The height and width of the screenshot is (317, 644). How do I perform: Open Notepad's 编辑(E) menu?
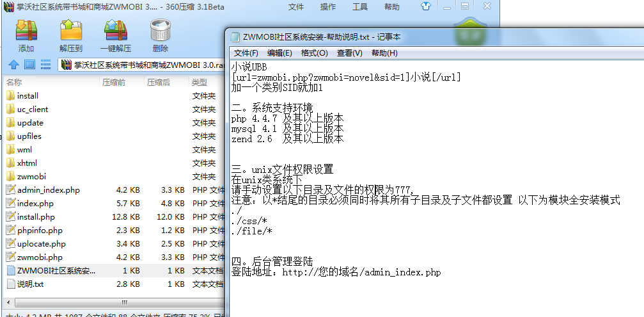pos(279,53)
